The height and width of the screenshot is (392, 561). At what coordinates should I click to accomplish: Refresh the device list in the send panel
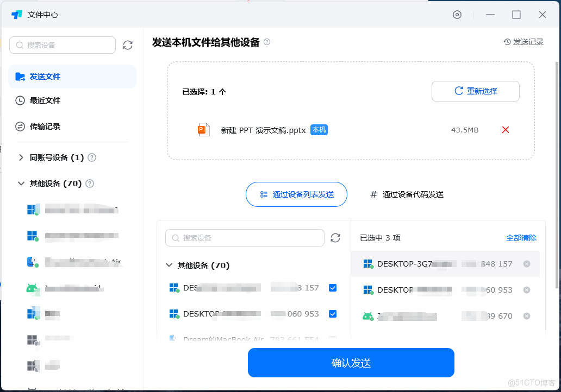tap(335, 238)
